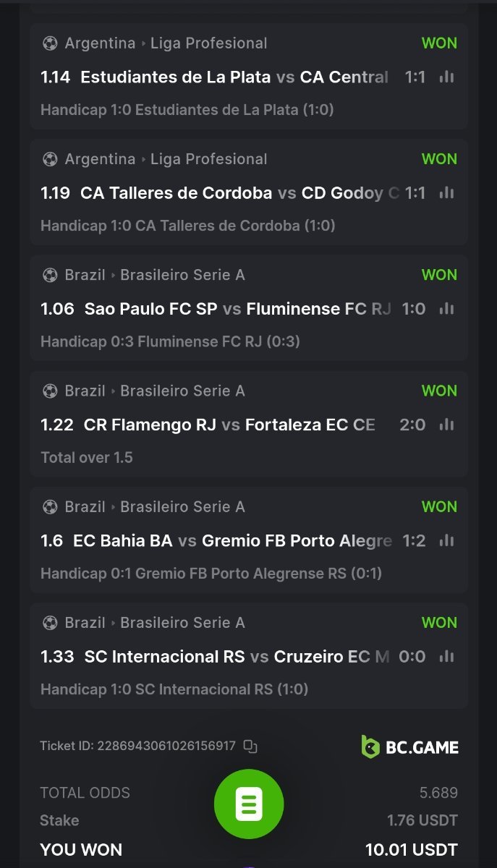The height and width of the screenshot is (868, 497).
Task: Tap the green bet slip floating button
Action: pos(249,804)
